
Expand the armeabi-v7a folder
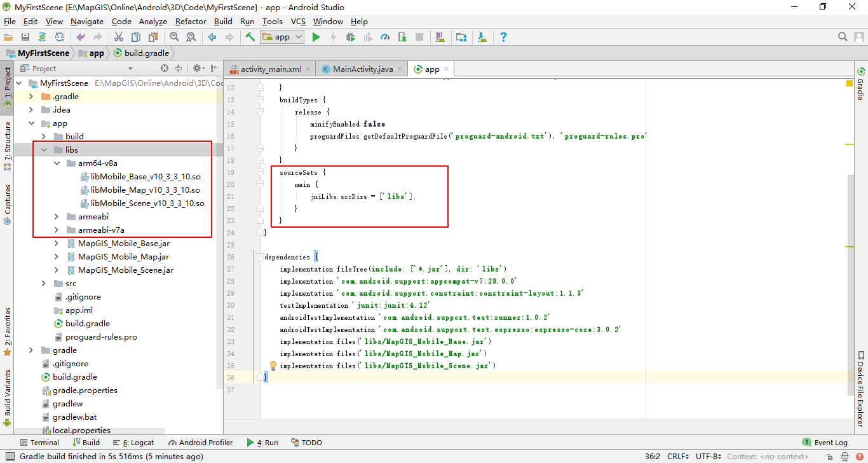pyautogui.click(x=56, y=230)
